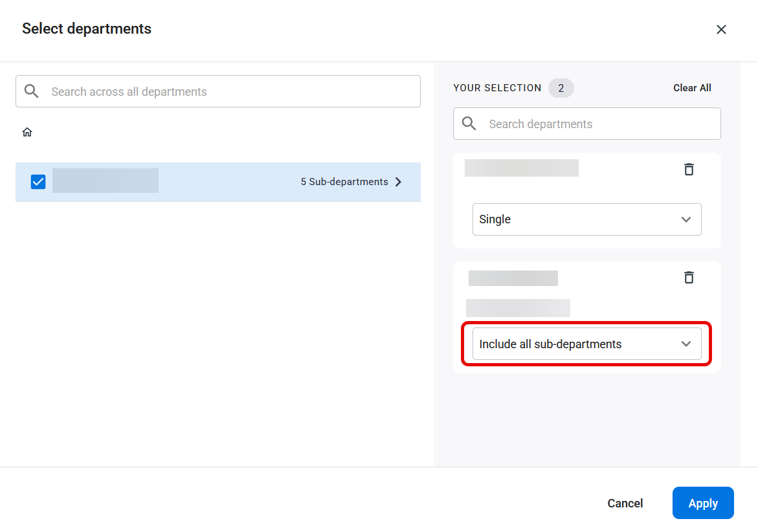Expand the 5 Sub-departments chevron
Screen dimensions: 758x532
point(398,182)
